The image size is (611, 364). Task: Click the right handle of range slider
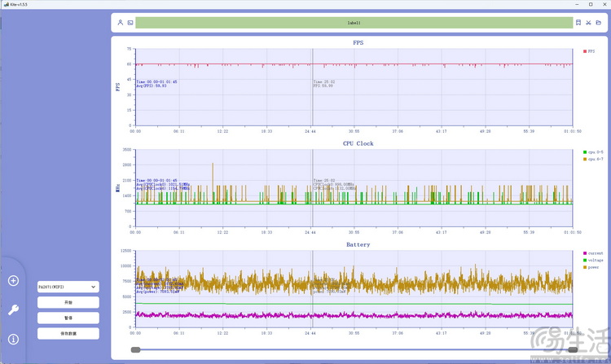pos(573,349)
